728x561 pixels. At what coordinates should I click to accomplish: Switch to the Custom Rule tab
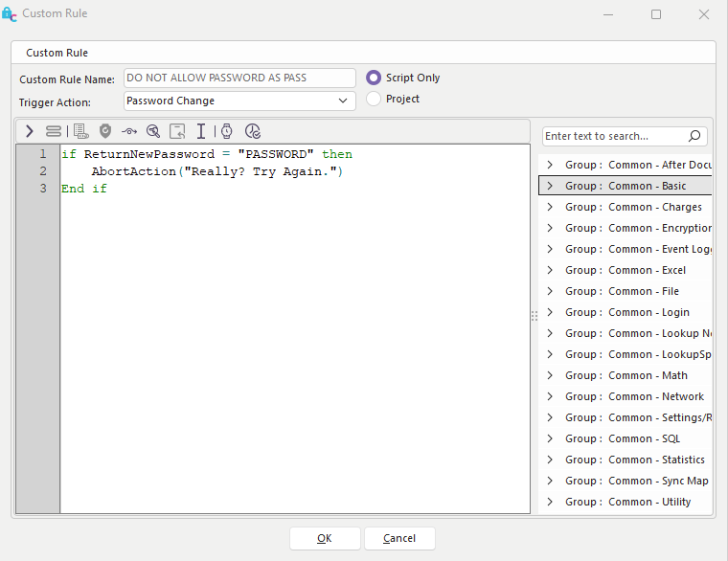click(x=57, y=53)
